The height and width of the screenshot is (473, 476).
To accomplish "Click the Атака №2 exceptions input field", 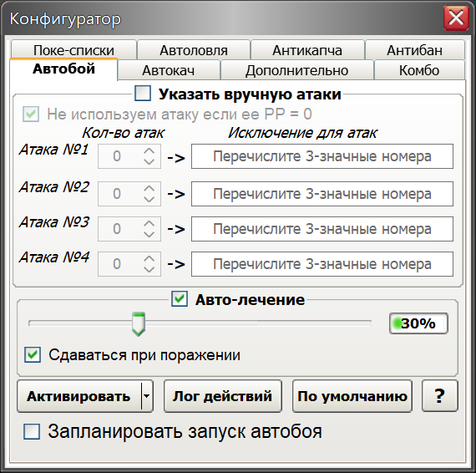I will (322, 194).
